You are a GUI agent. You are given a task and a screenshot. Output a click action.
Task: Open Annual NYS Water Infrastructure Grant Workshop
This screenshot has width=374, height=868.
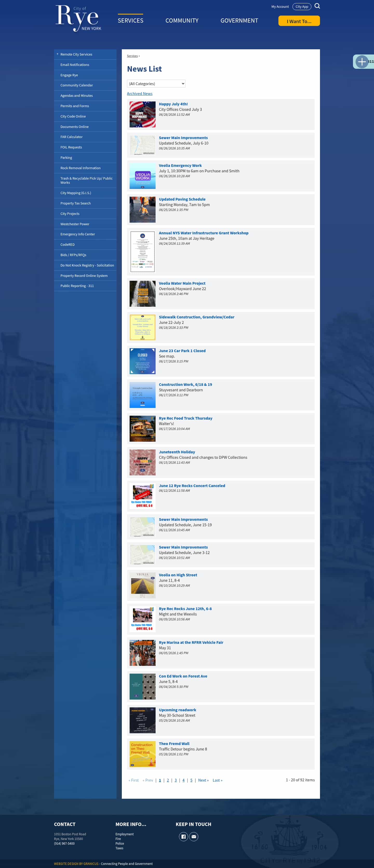204,233
